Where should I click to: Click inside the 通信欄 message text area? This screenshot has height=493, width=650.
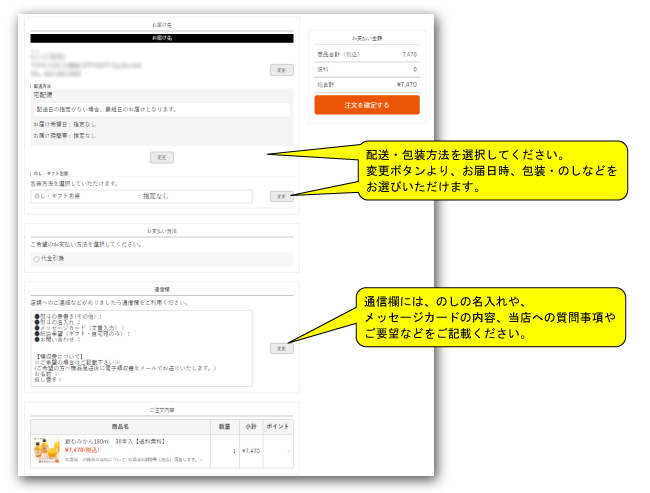[x=140, y=347]
